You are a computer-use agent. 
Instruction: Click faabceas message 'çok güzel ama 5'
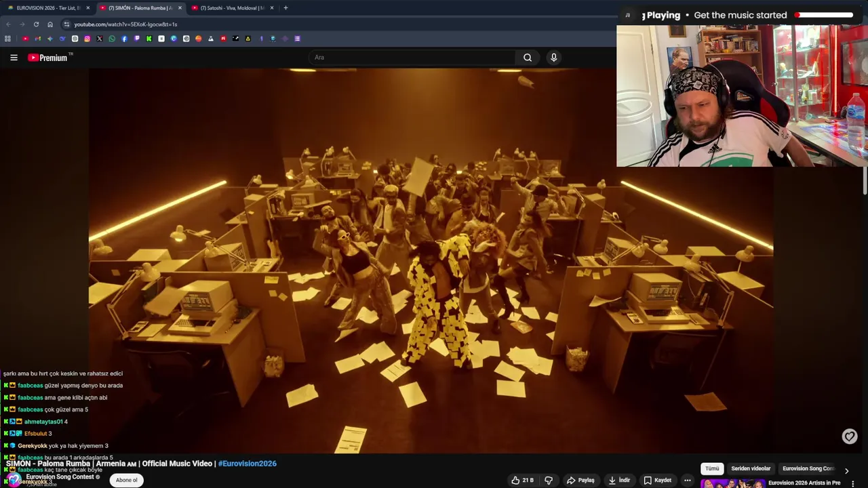(x=66, y=409)
